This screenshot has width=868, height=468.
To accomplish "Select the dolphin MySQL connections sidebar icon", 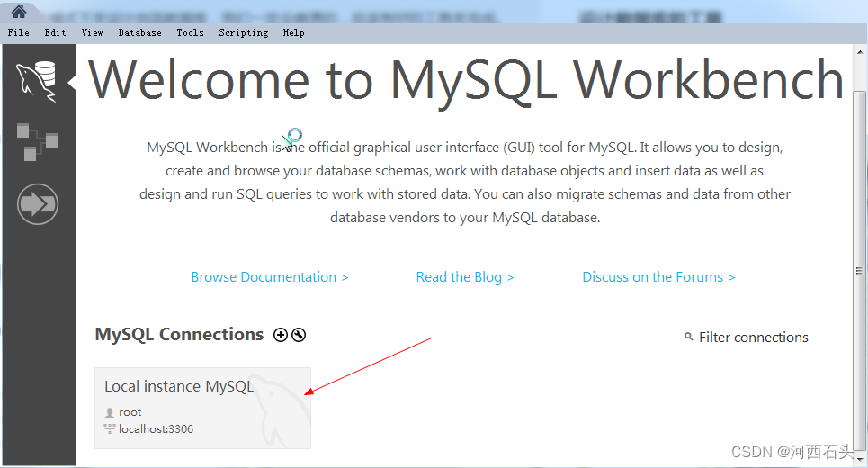I will [x=37, y=82].
